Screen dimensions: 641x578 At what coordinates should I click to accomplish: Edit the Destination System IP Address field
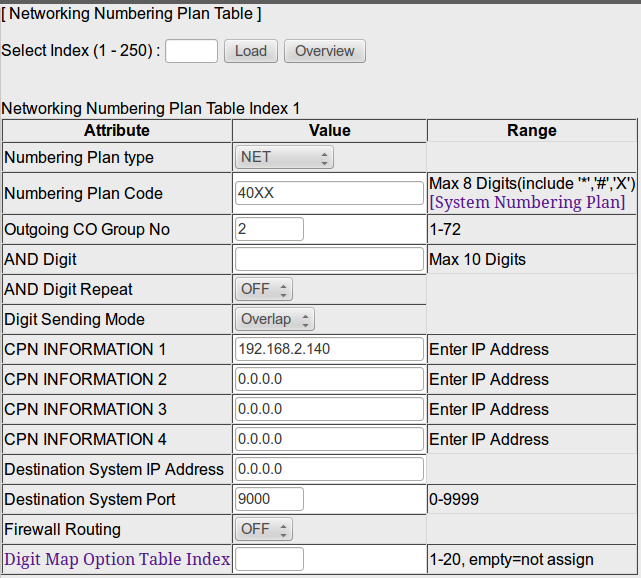coord(329,469)
